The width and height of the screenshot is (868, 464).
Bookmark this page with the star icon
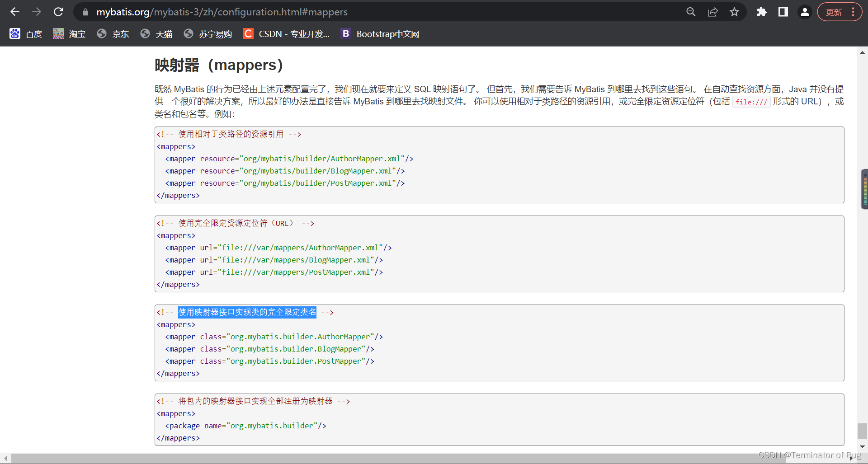point(735,12)
